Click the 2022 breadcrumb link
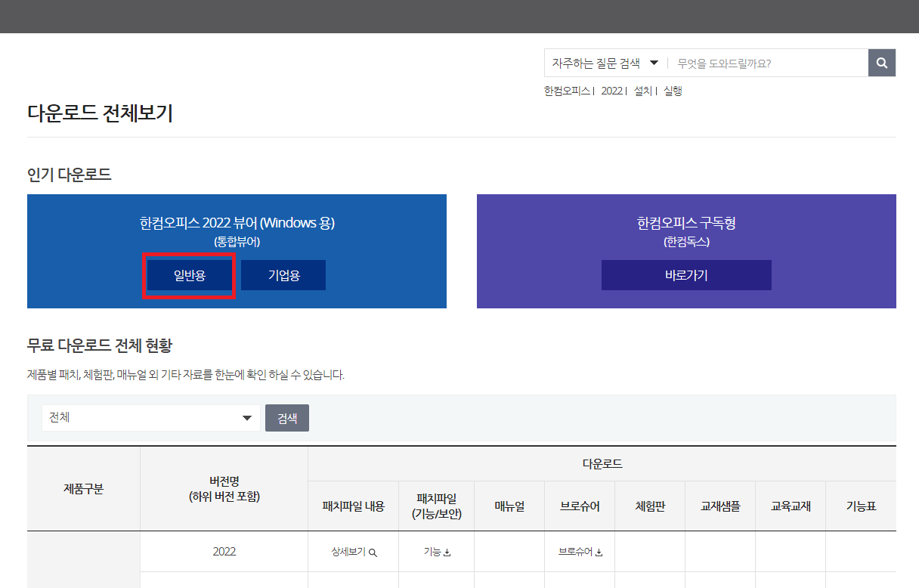The image size is (919, 588). tap(611, 90)
